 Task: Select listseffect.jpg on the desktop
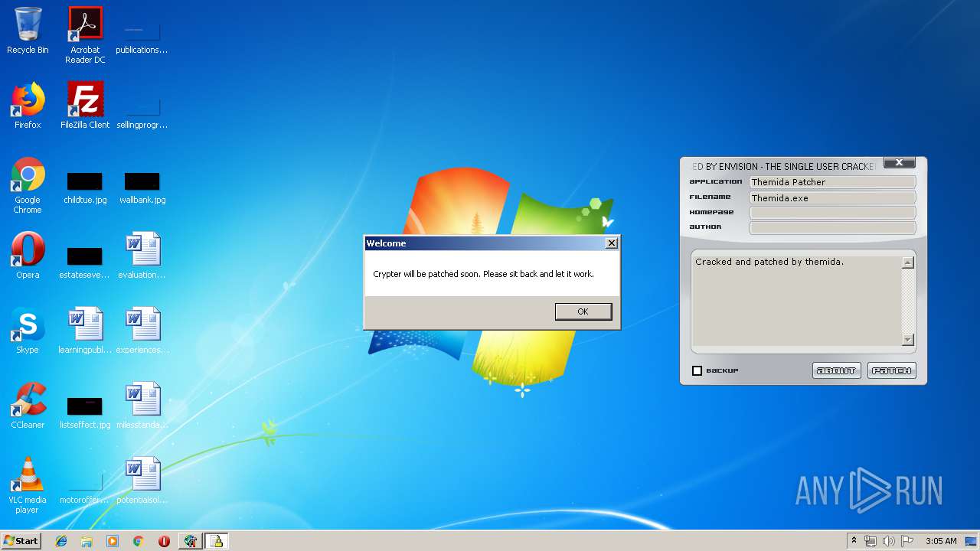85,413
